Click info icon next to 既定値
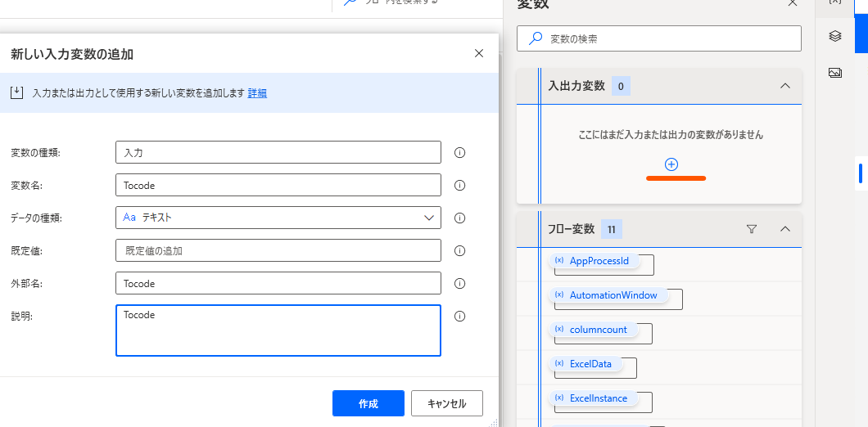The width and height of the screenshot is (868, 427). click(x=459, y=250)
